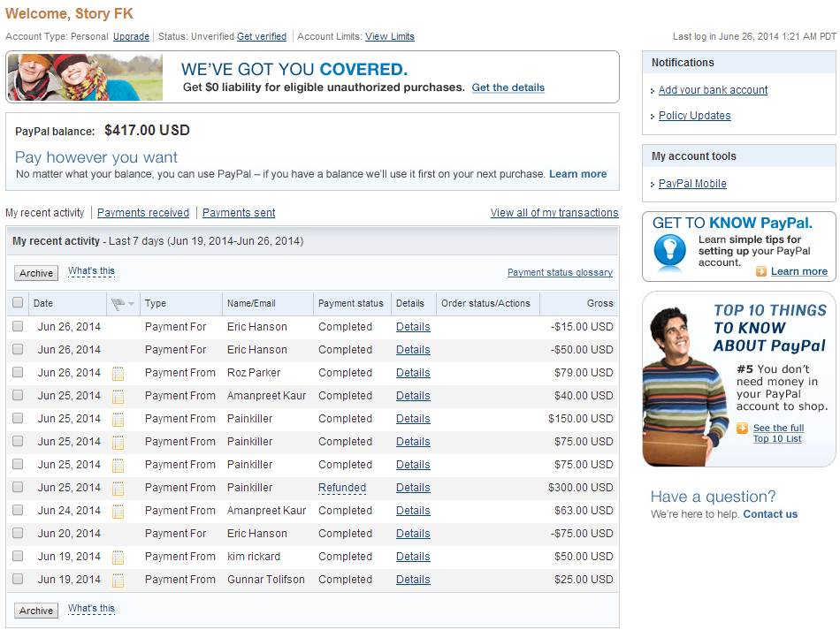Click the Eric Hanson name in -$15.00 row
This screenshot has width=840, height=630.
257,327
